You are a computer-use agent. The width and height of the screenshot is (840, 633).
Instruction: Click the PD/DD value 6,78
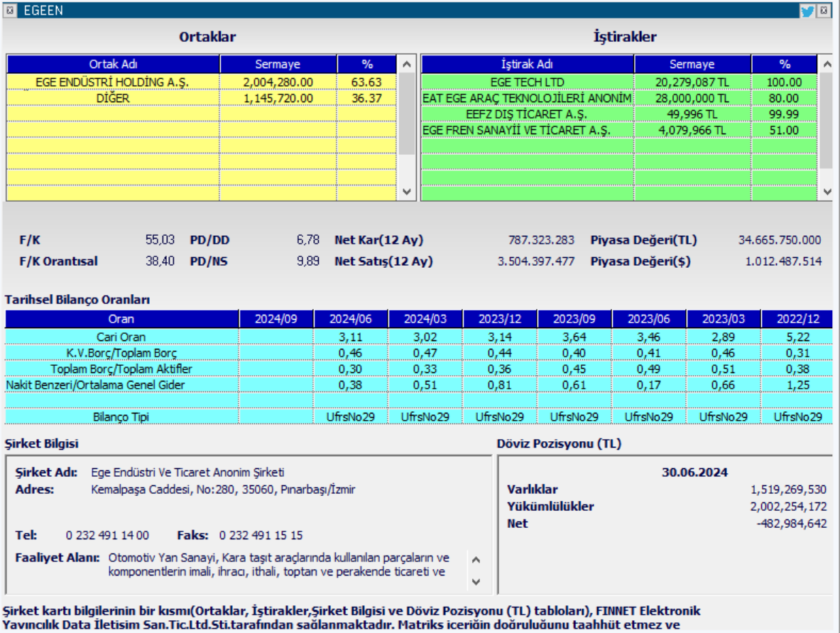pos(308,239)
